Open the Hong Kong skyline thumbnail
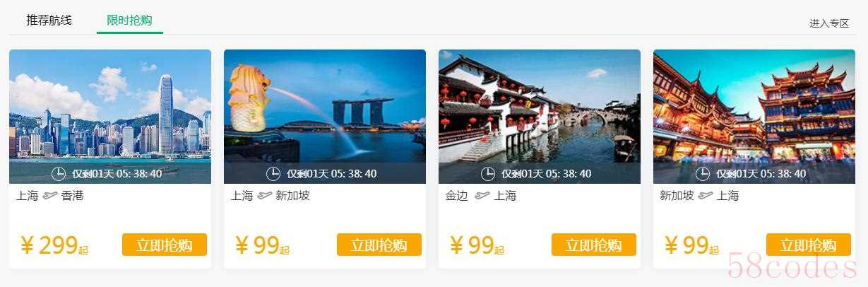The height and width of the screenshot is (287, 868). click(x=110, y=117)
